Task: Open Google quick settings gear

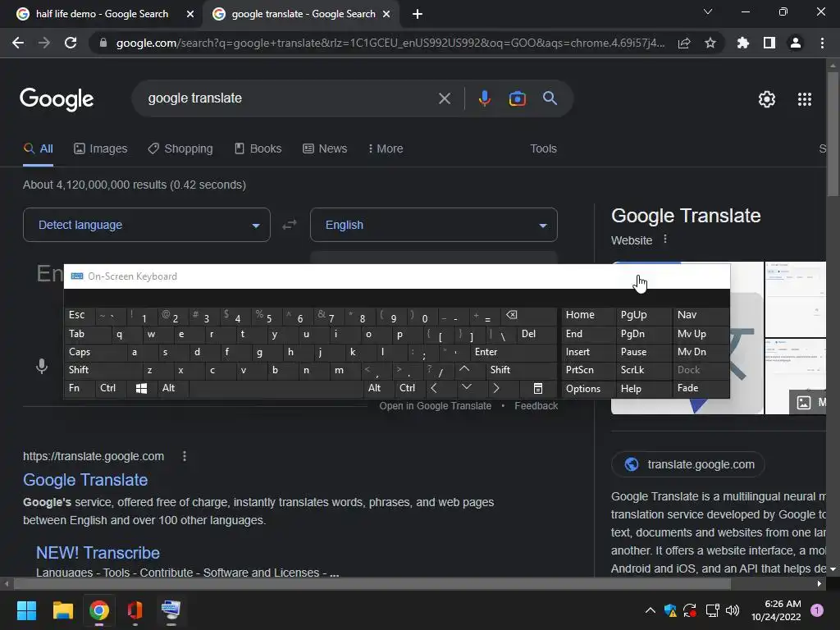Action: coord(767,99)
